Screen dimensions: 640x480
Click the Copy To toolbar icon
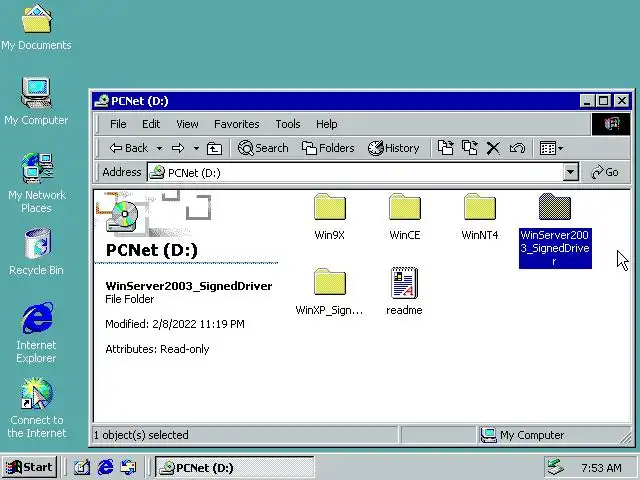[469, 148]
